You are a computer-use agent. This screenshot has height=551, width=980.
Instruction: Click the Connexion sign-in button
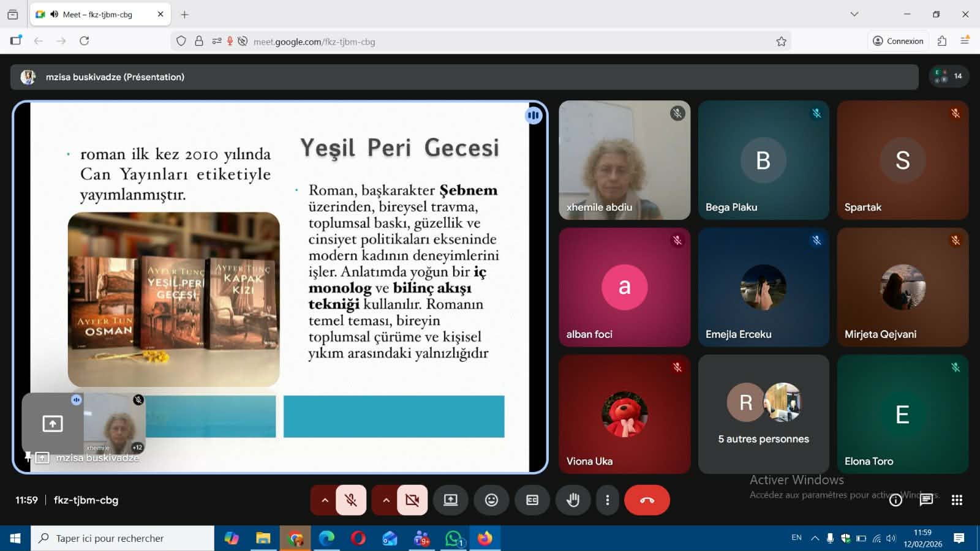pyautogui.click(x=898, y=41)
